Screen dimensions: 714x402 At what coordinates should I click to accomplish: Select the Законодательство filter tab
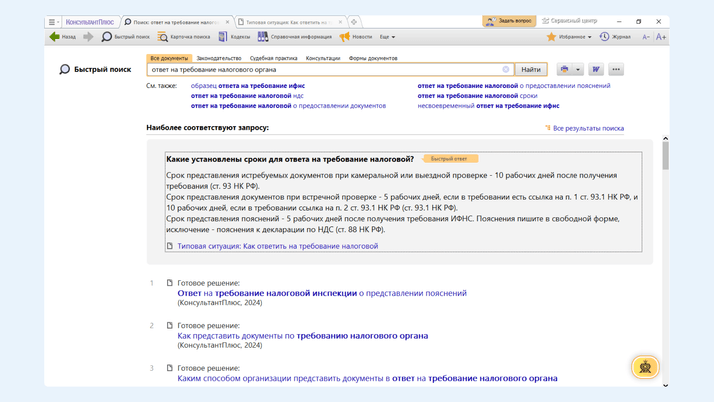(219, 58)
